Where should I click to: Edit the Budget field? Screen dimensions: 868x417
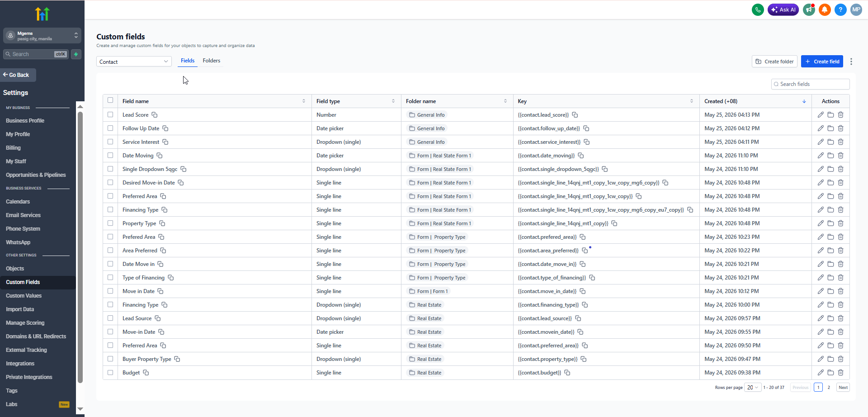pos(821,373)
